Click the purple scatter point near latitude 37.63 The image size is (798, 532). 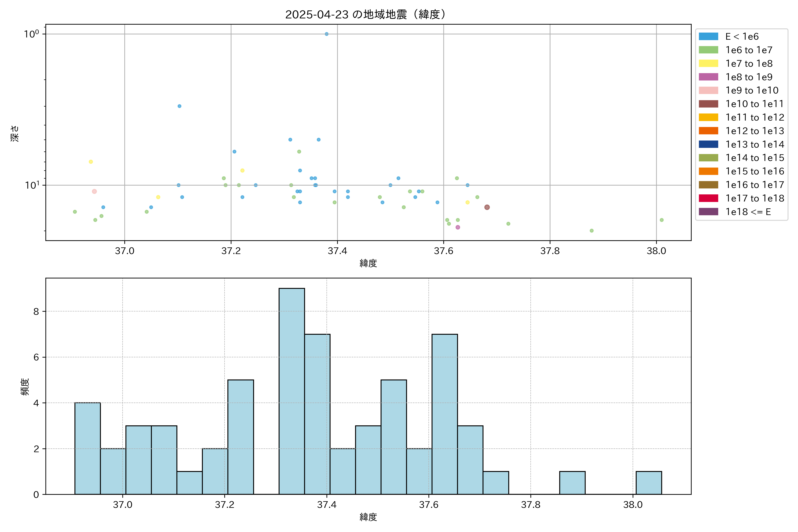[x=458, y=227]
